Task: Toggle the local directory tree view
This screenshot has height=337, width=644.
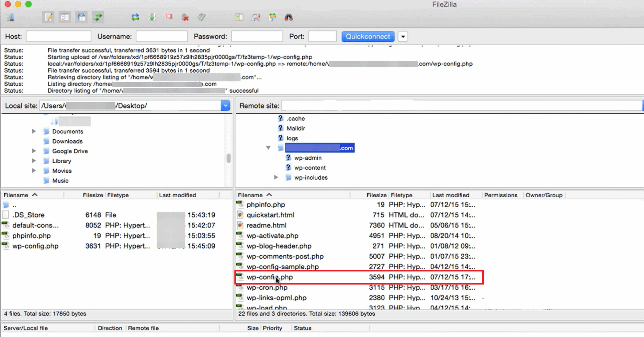Action: point(65,17)
